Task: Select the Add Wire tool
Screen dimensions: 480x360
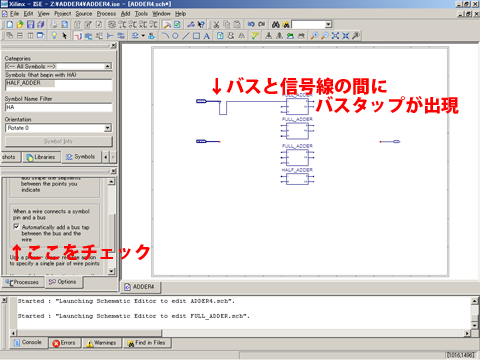Action: 78,36
